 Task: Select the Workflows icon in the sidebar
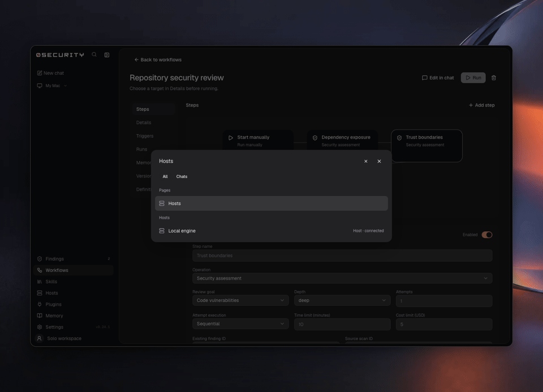pyautogui.click(x=40, y=270)
